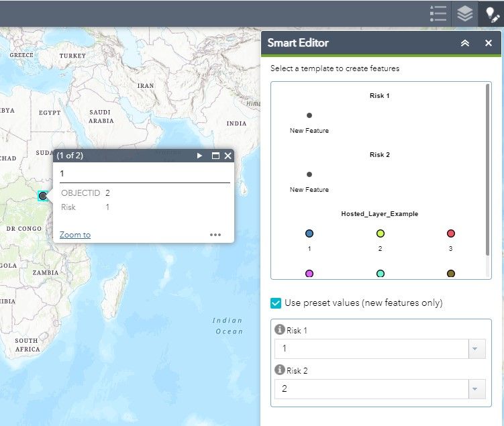Click the template list scrollbar
The height and width of the screenshot is (426, 504).
(488, 170)
